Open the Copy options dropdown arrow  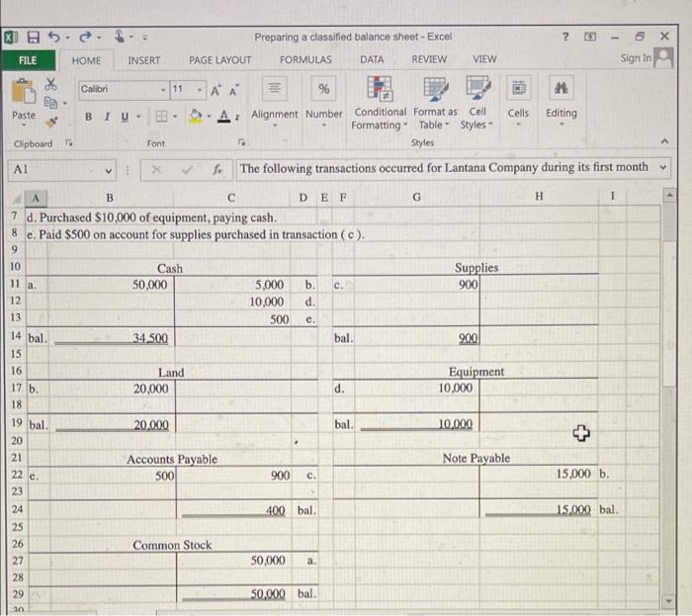[x=65, y=103]
